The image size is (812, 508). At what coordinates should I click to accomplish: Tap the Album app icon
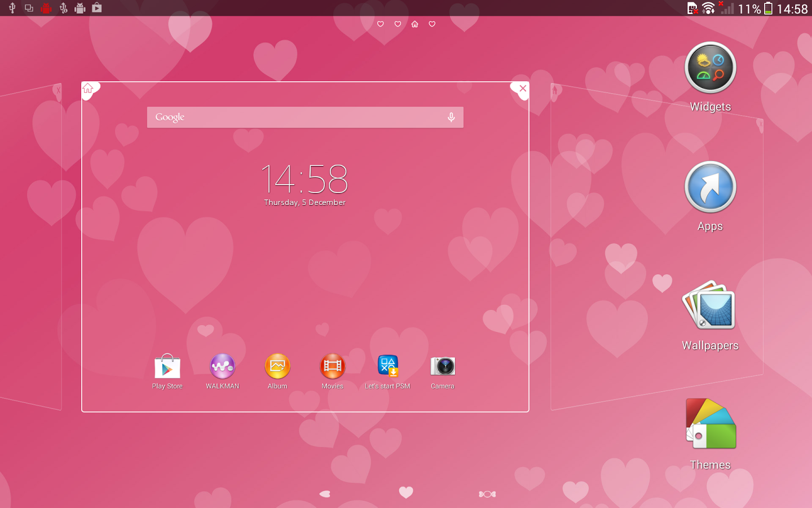[277, 366]
